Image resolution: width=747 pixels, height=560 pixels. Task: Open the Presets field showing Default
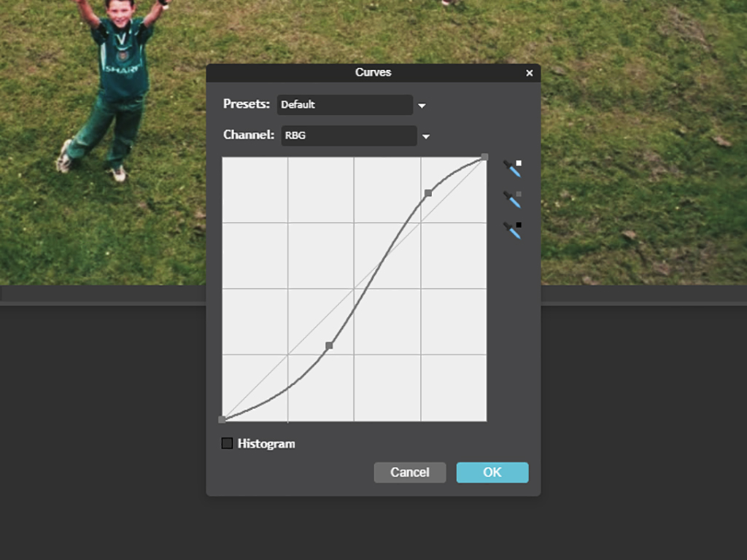(344, 105)
